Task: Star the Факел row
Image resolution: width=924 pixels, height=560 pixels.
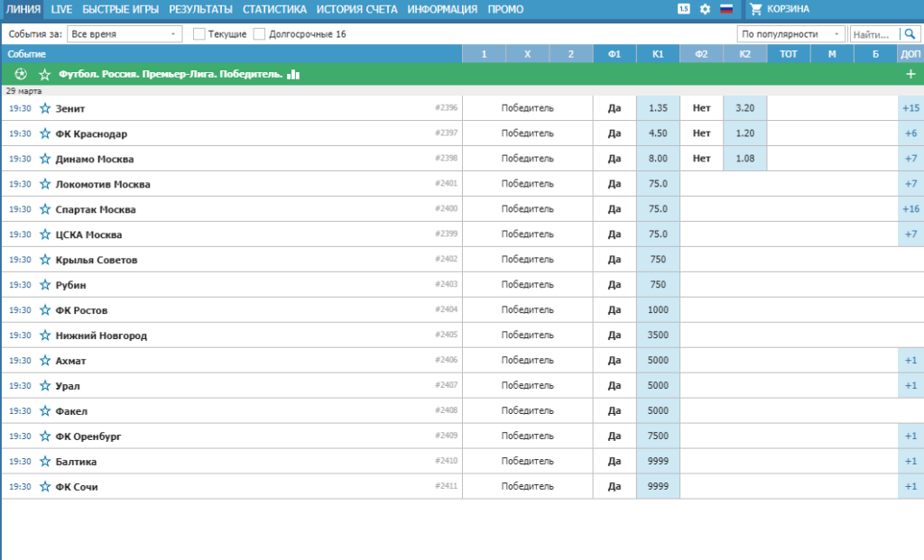Action: click(x=45, y=411)
